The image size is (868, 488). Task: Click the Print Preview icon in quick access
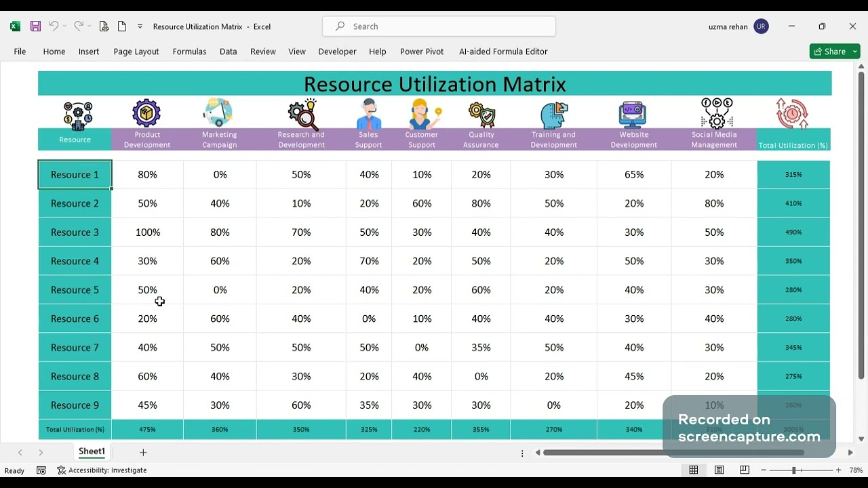(104, 26)
